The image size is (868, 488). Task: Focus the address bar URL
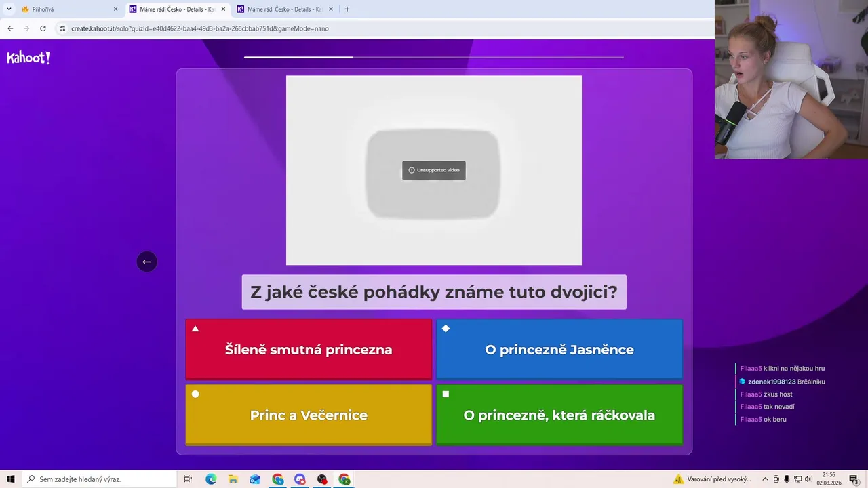[200, 28]
